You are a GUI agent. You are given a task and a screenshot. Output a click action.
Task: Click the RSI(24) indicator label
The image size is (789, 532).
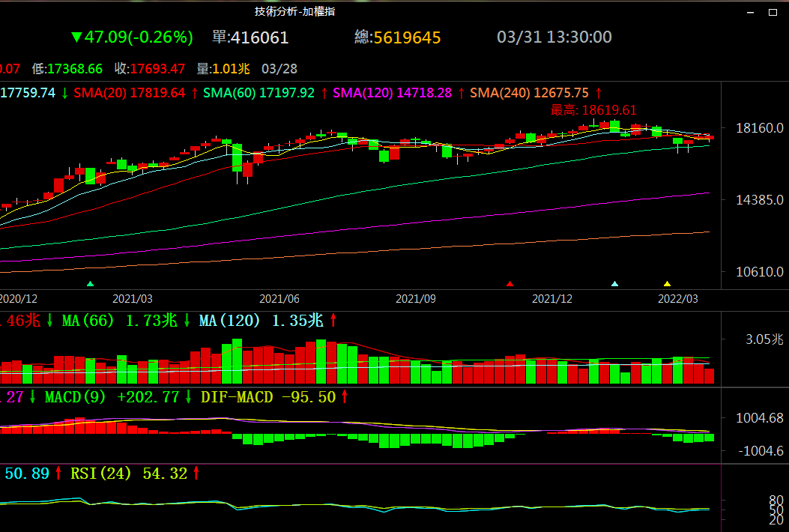[x=101, y=474]
